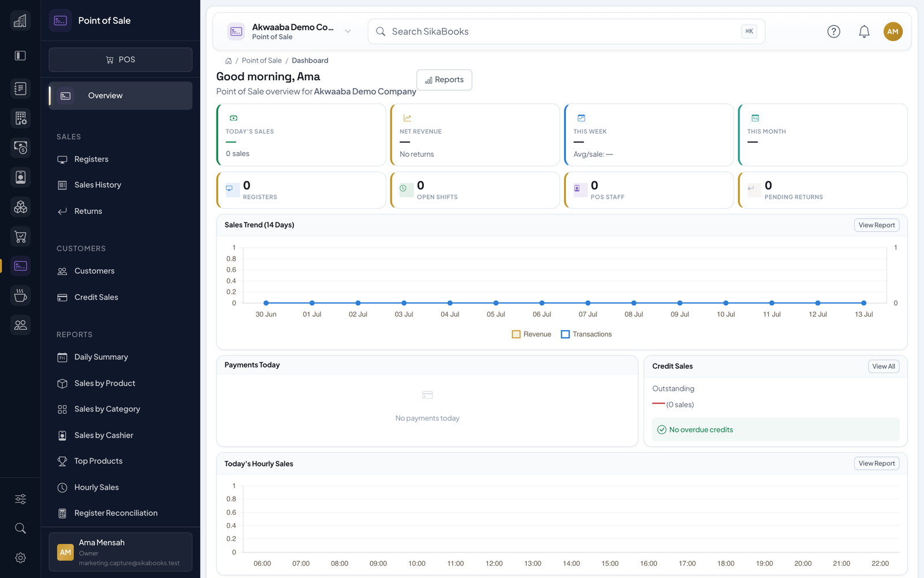Viewport: 924px width, 578px height.
Task: Click the magnifier search icon in rail
Action: 20,528
